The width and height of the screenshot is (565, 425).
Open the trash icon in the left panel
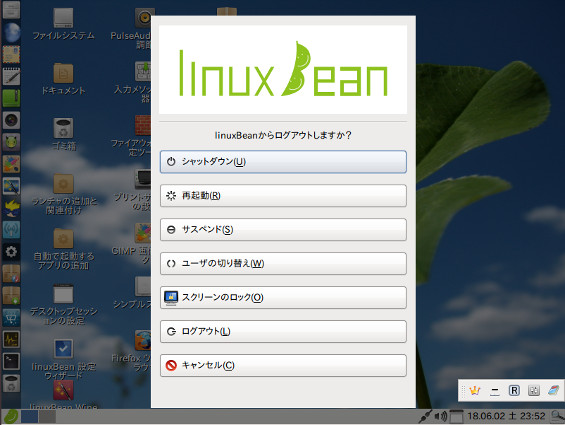pyautogui.click(x=11, y=383)
